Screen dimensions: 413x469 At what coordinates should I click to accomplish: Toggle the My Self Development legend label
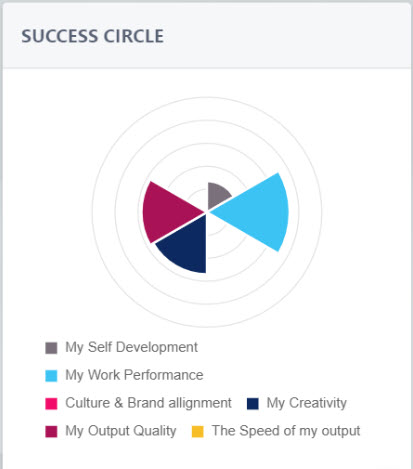click(x=131, y=347)
